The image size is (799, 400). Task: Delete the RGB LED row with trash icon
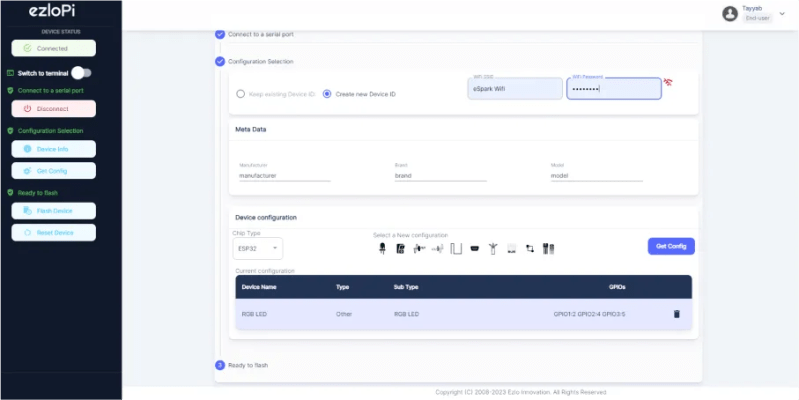pyautogui.click(x=677, y=314)
